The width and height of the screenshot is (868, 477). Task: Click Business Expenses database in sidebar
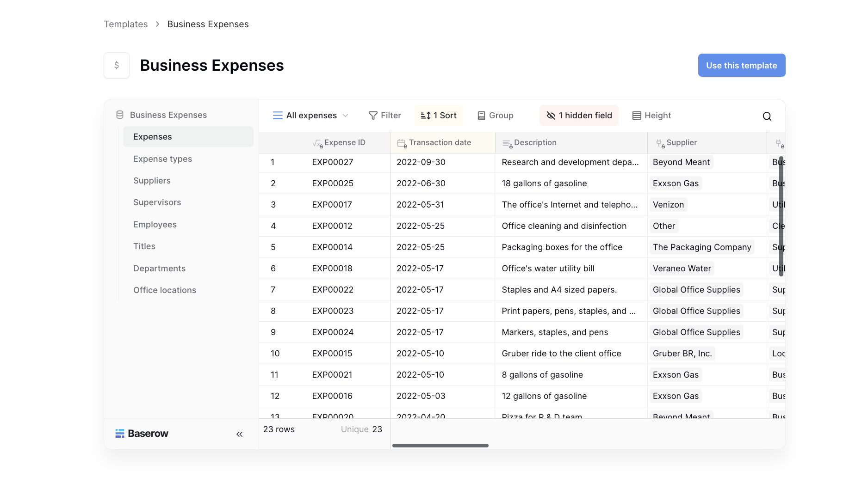168,115
